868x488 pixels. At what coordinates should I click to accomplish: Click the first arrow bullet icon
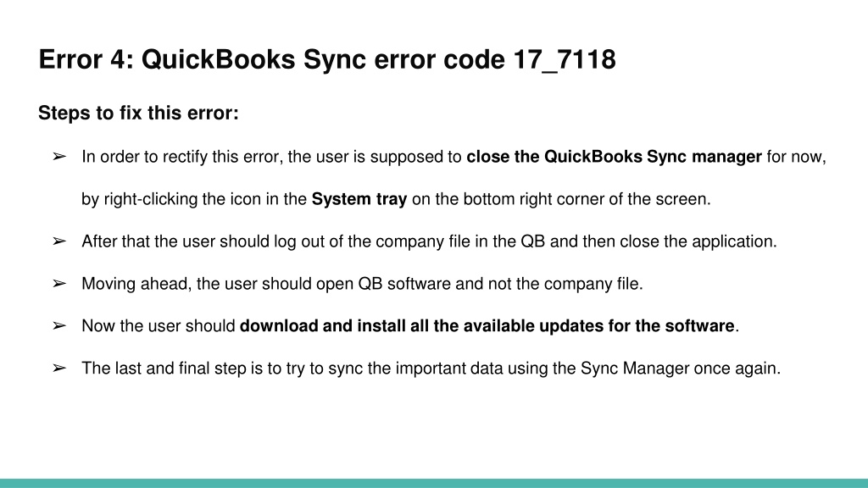[x=59, y=157]
